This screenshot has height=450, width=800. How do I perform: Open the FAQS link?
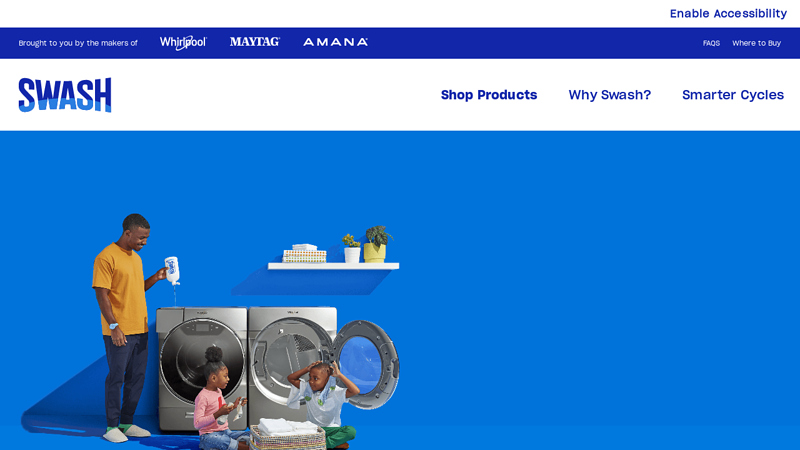(711, 43)
